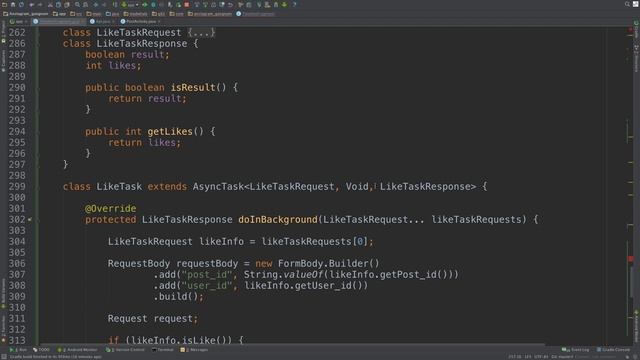640x360 pixels.
Task: Click the Attach debugger toolbar icon
Action: tap(170, 4)
